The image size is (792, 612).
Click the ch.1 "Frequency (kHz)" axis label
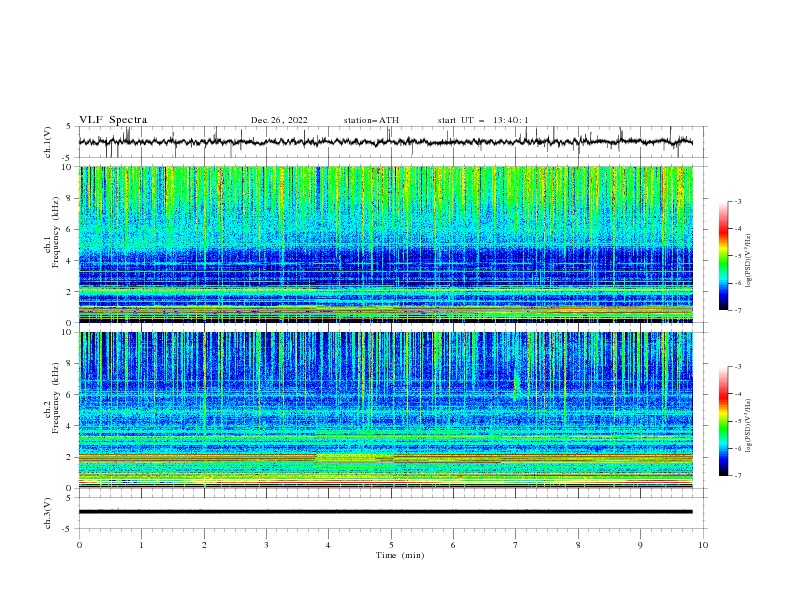(x=55, y=232)
